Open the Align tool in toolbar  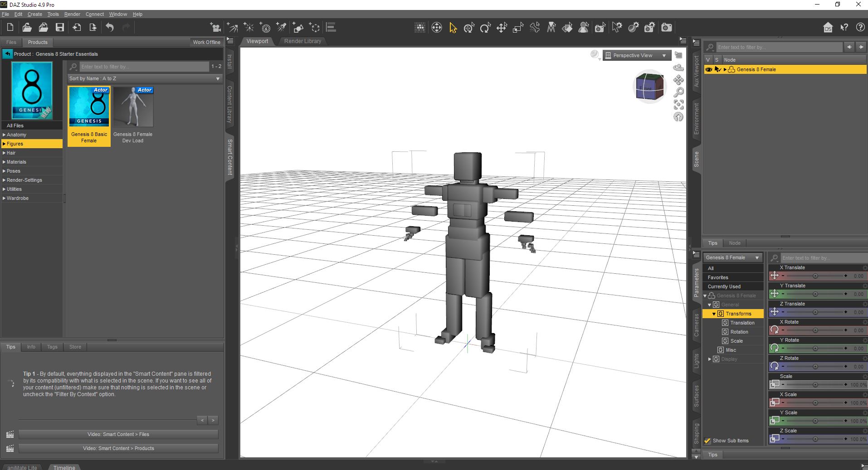[x=331, y=28]
